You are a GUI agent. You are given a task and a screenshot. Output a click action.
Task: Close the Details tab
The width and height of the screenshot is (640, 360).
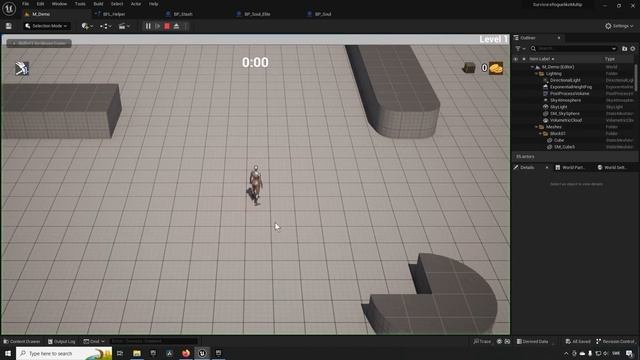[547, 168]
